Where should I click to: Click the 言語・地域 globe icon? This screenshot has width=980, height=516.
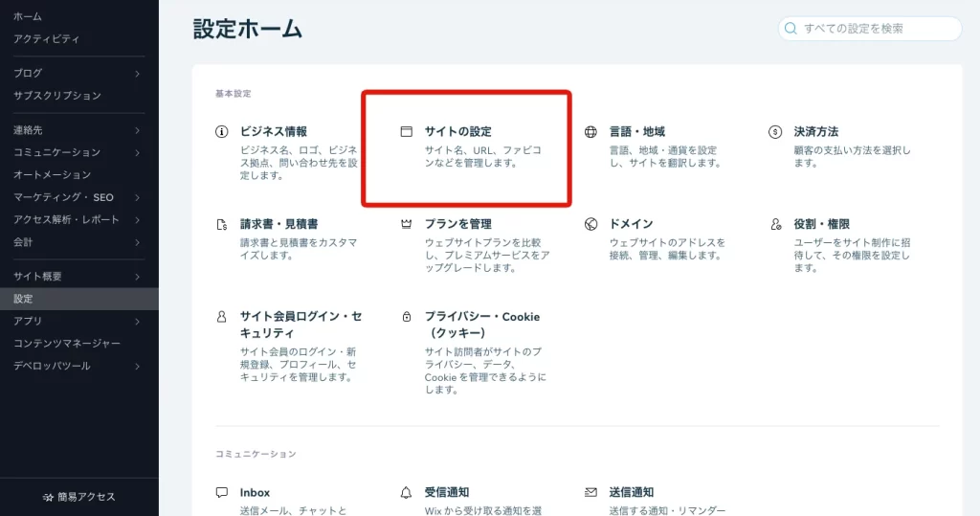tap(590, 132)
